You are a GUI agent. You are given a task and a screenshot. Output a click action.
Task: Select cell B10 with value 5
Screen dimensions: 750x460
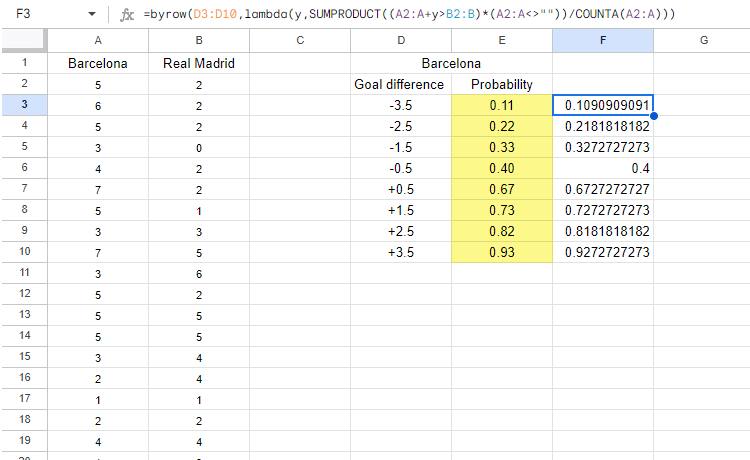click(199, 252)
